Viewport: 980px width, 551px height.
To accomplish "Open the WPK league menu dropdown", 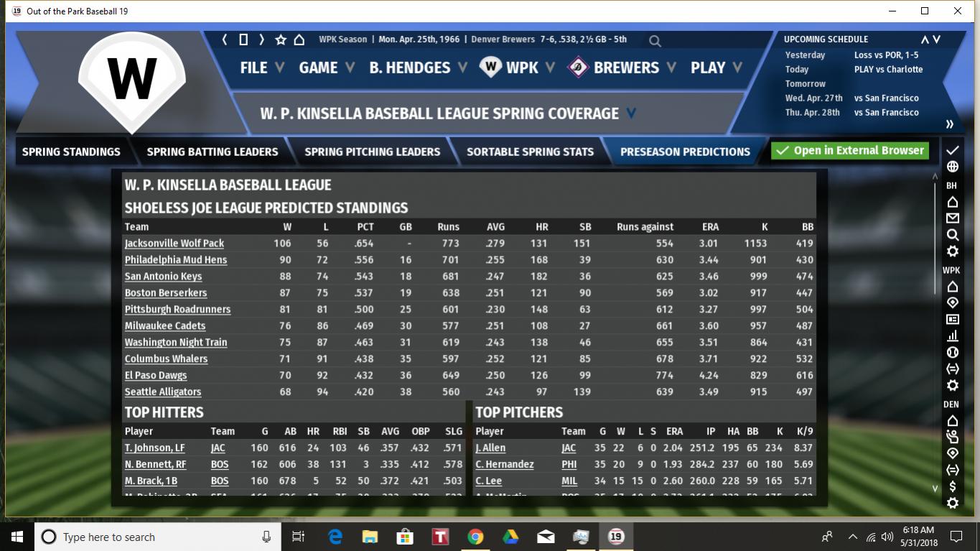I will point(517,68).
